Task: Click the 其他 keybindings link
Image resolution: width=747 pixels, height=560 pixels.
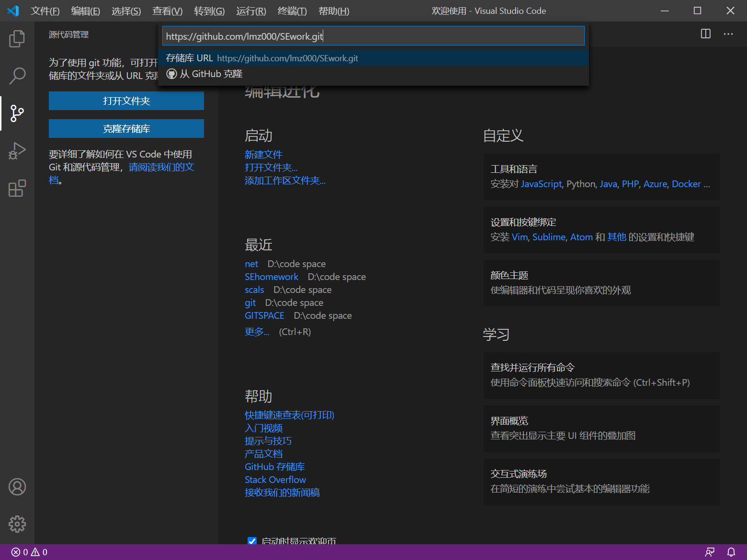Action: [617, 237]
